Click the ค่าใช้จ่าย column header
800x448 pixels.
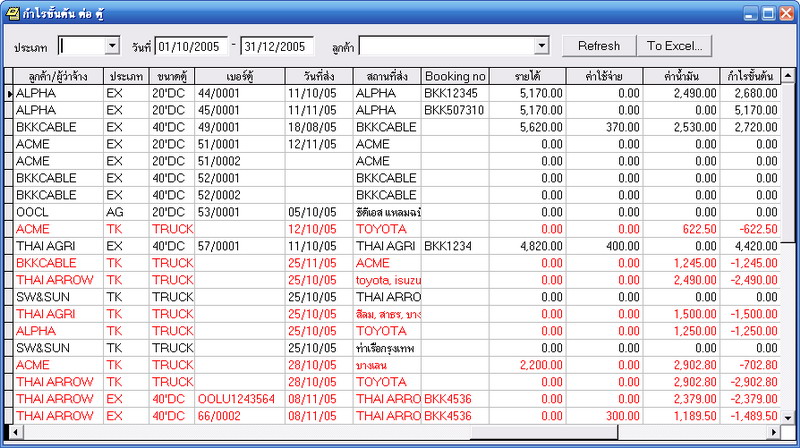tap(605, 77)
